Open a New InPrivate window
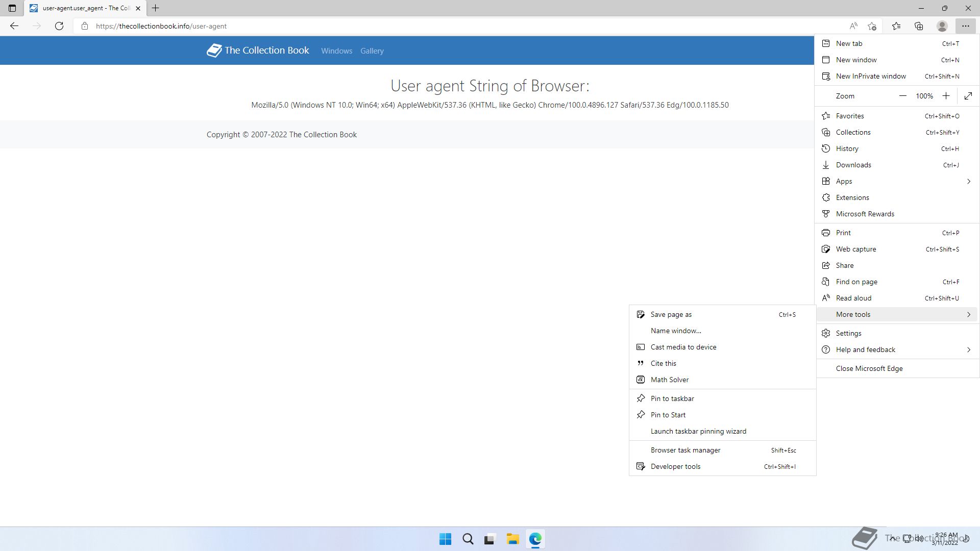The width and height of the screenshot is (980, 551). [x=897, y=76]
